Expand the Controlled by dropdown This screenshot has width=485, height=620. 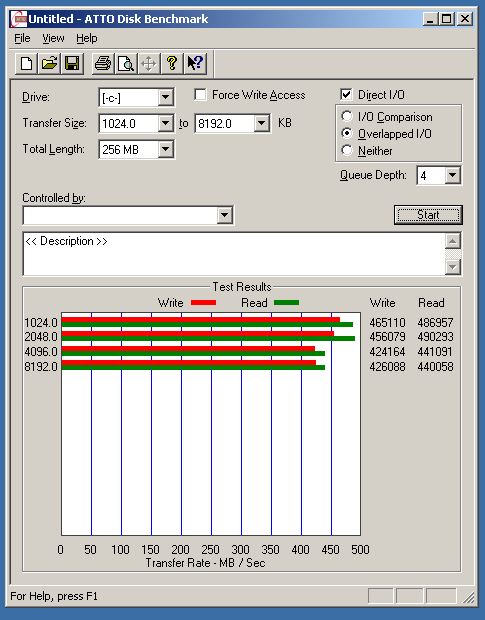coord(225,215)
